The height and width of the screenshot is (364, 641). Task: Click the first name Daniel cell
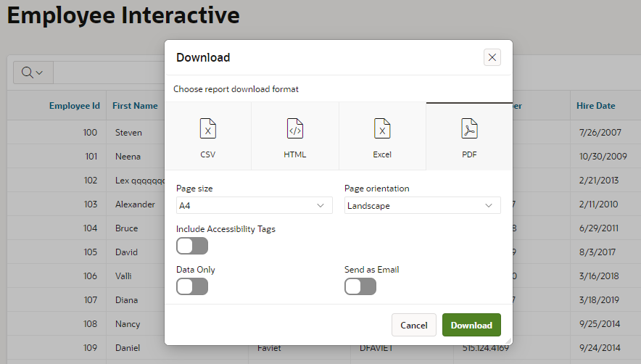click(x=128, y=347)
